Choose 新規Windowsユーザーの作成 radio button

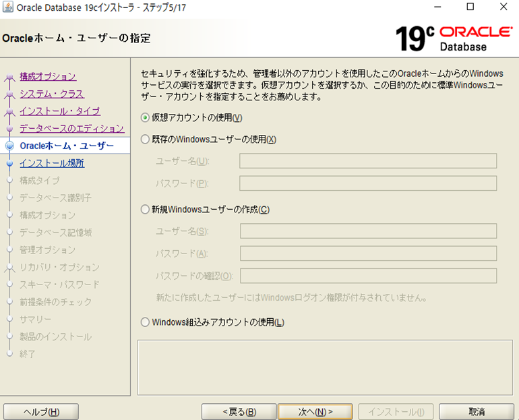(x=145, y=210)
